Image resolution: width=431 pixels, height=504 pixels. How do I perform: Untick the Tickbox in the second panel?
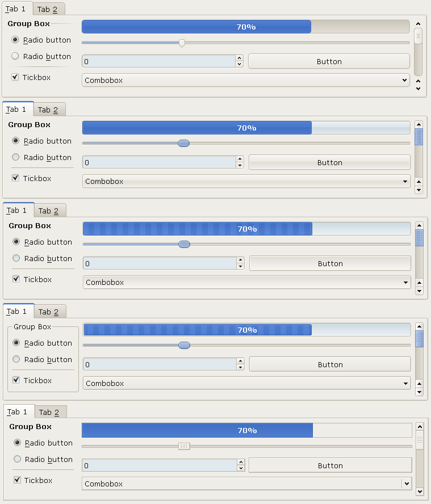[x=16, y=178]
